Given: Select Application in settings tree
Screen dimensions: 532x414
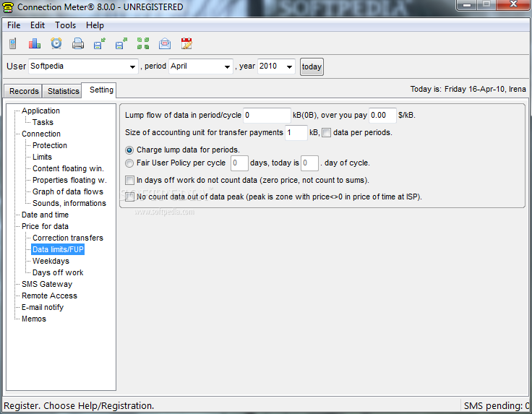Looking at the screenshot, I should (x=40, y=111).
